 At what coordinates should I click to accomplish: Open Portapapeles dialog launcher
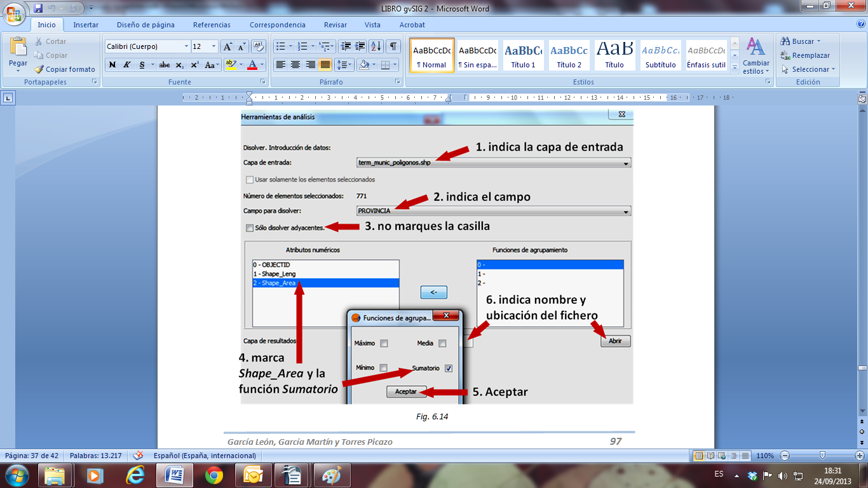click(95, 82)
